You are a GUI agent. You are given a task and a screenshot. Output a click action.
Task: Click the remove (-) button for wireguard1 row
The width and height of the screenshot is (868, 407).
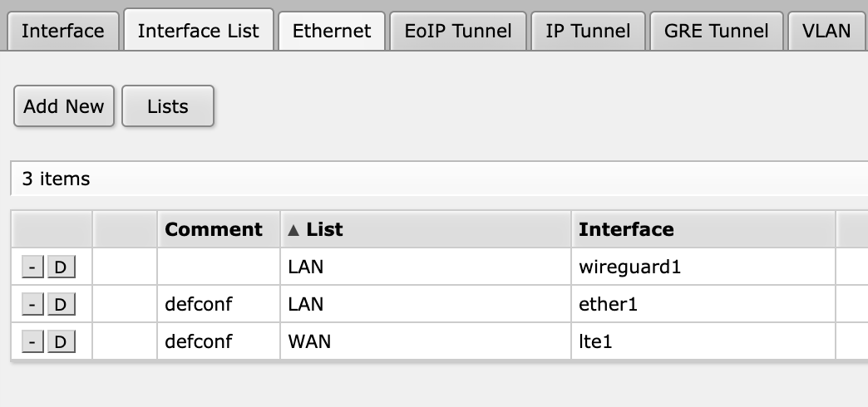pos(32,267)
